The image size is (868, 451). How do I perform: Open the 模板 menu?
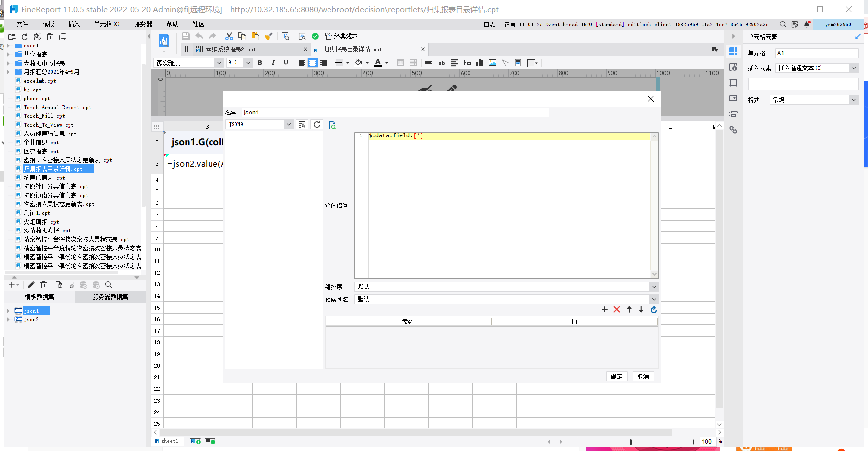48,24
